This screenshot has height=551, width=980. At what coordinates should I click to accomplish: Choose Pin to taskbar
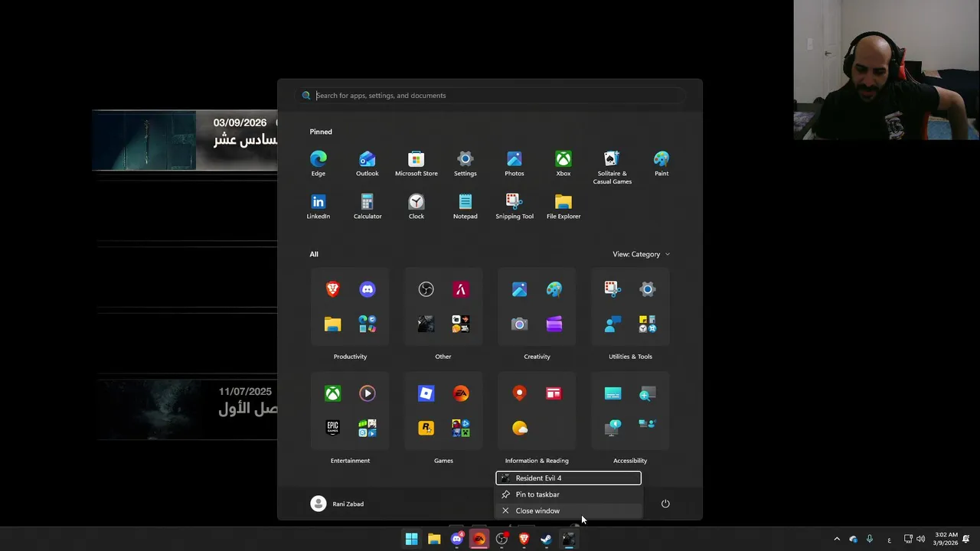[568, 494]
